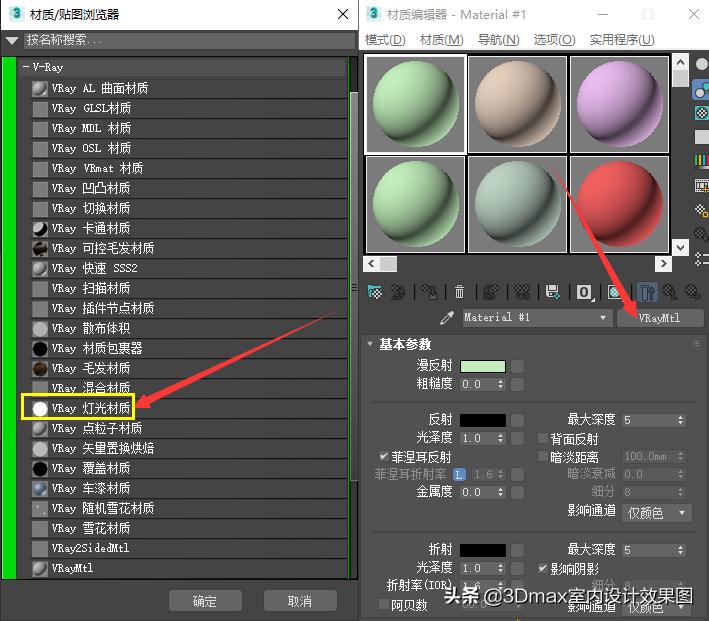Toggle the Backlight icon in side toolbar
This screenshot has height=621, width=709.
click(x=701, y=90)
